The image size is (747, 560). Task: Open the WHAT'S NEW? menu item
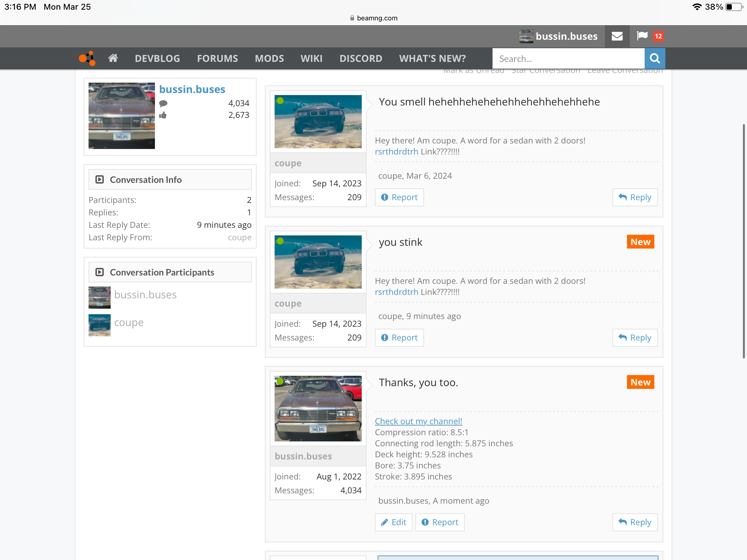point(433,58)
